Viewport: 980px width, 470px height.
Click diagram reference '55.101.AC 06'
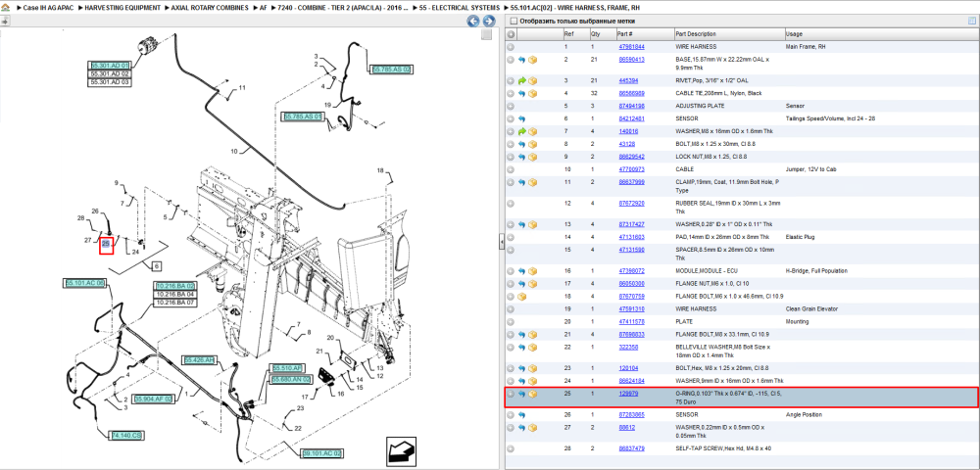click(x=85, y=283)
